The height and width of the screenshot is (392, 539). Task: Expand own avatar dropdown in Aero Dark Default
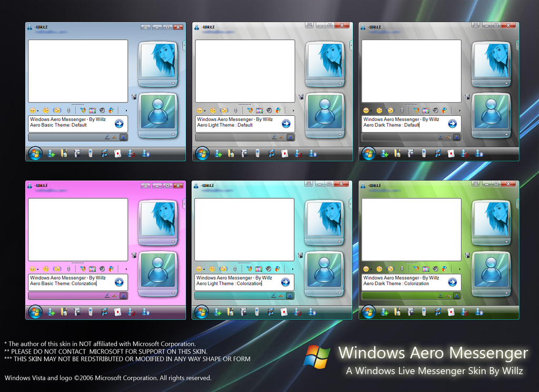507,135
